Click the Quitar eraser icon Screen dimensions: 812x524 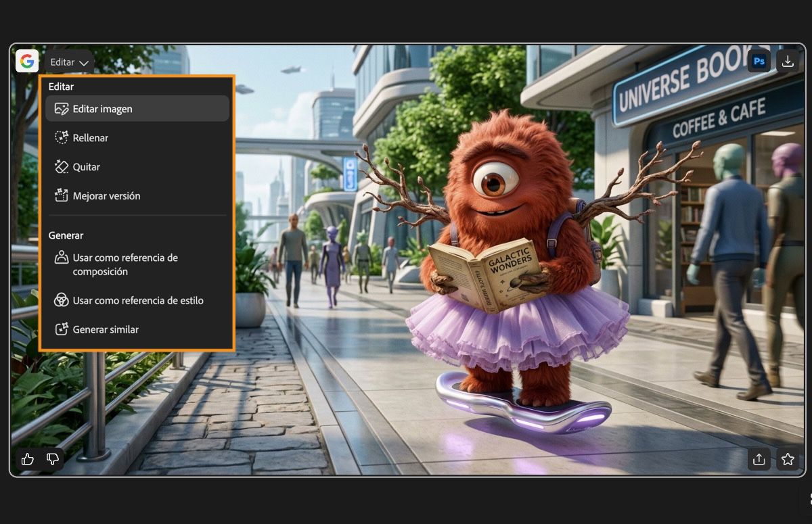point(62,167)
